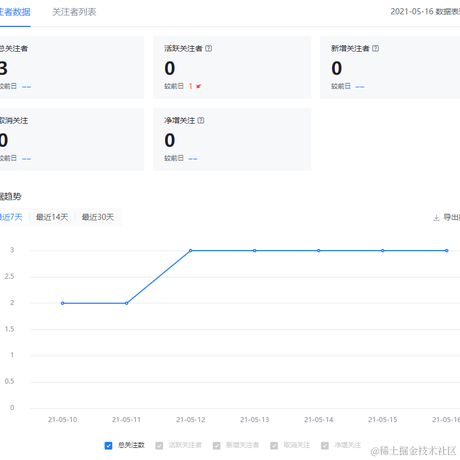Click the 21-05-14 axis label
The image size is (460, 460).
[x=319, y=420]
